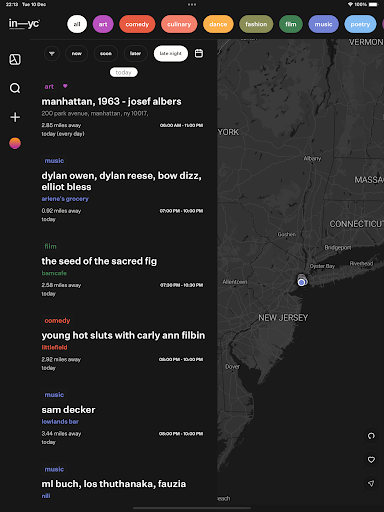The width and height of the screenshot is (384, 512).
Task: Open the gradient profile avatar
Action: click(x=15, y=143)
